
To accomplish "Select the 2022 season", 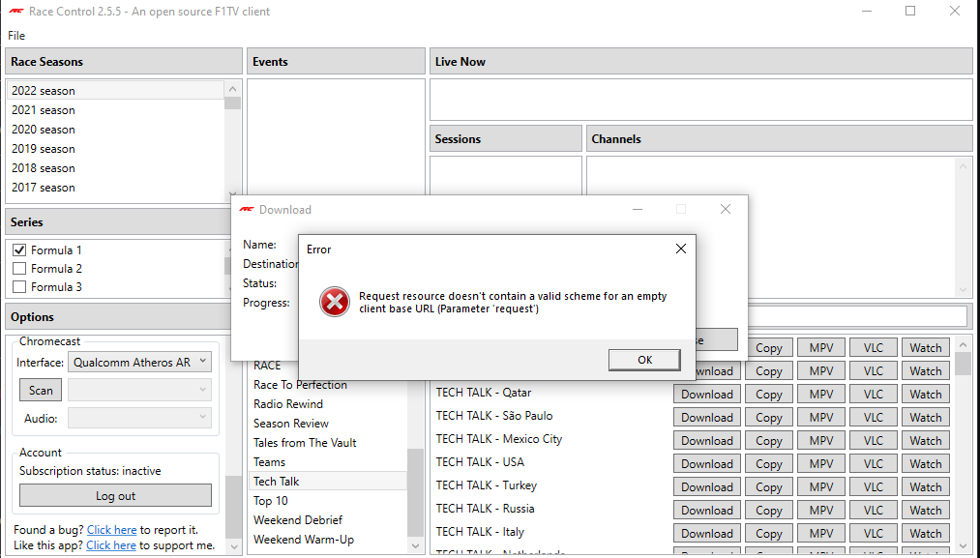I will (x=42, y=90).
